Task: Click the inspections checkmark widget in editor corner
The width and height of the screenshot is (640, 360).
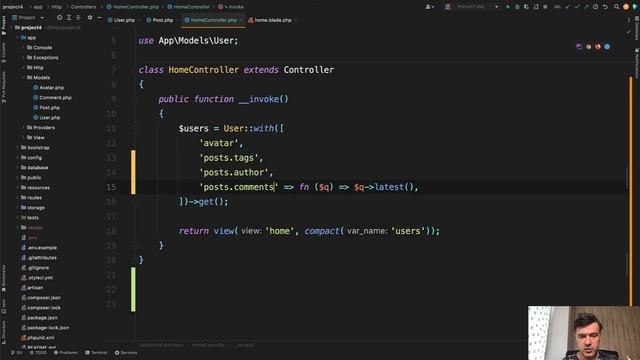Action: tap(628, 31)
